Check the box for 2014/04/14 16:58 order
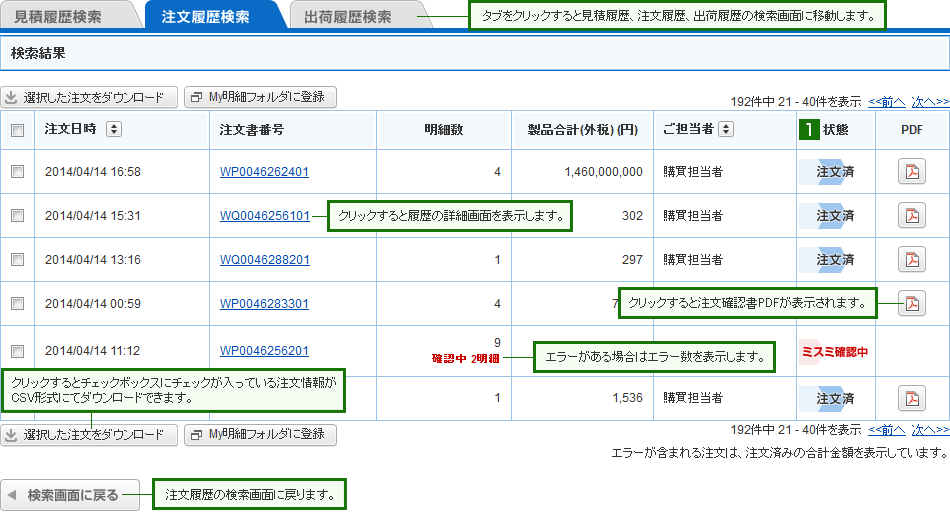Viewport: 950px width, 512px height. [17, 172]
